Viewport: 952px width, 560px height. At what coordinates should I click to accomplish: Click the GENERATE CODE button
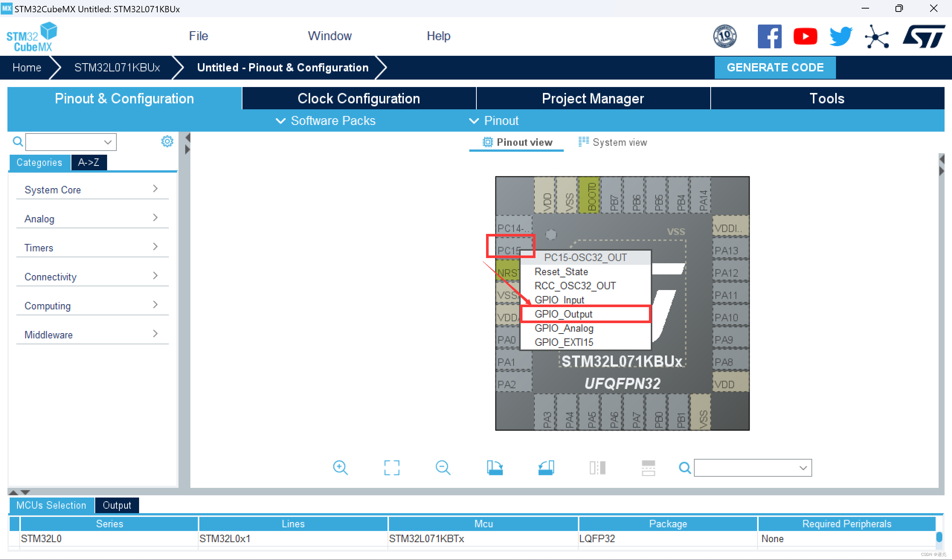[x=775, y=67]
